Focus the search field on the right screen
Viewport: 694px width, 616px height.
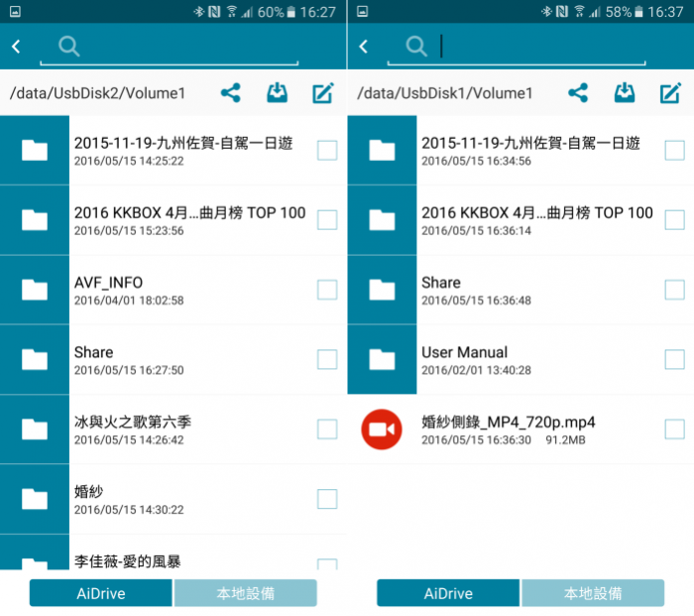[517, 47]
